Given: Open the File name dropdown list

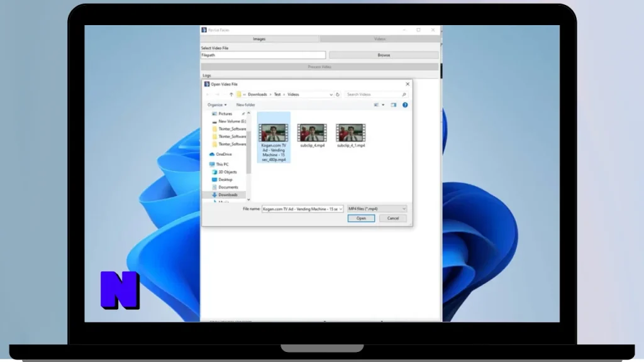Looking at the screenshot, I should coord(340,209).
